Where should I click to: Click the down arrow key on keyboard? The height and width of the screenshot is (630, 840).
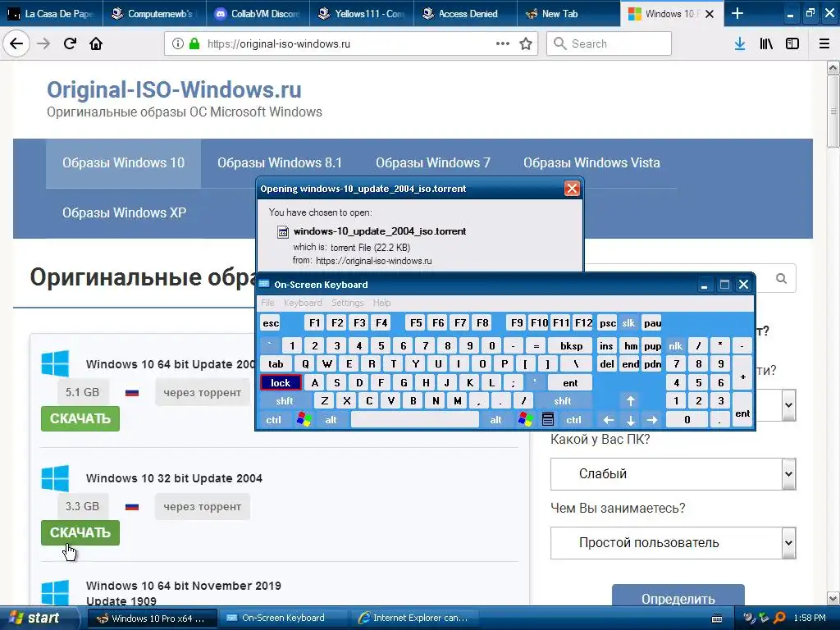pos(631,419)
